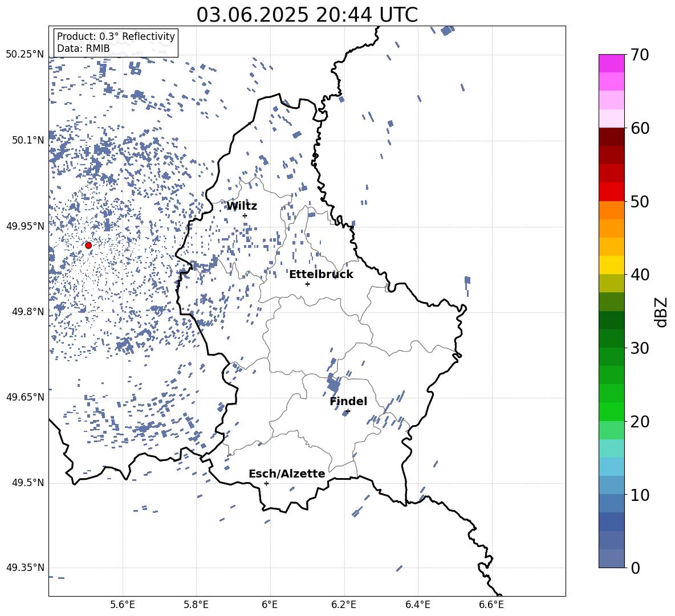Viewport: 675px width, 616px height.
Task: Click the 50.1°N latitude label
Action: point(28,141)
